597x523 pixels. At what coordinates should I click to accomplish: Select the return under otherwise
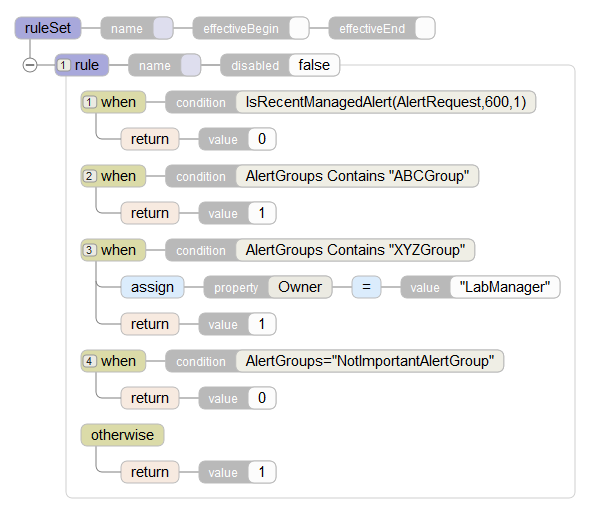pos(150,472)
